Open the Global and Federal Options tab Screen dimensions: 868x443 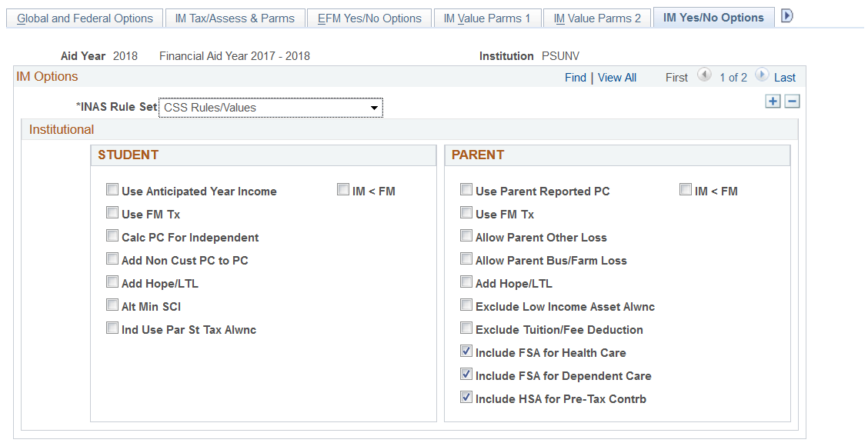(x=84, y=18)
